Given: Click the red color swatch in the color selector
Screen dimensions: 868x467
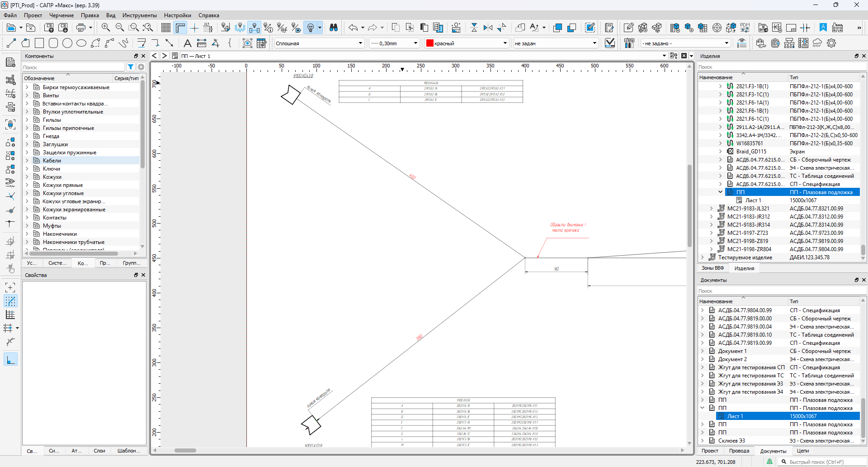Looking at the screenshot, I should click(x=430, y=43).
